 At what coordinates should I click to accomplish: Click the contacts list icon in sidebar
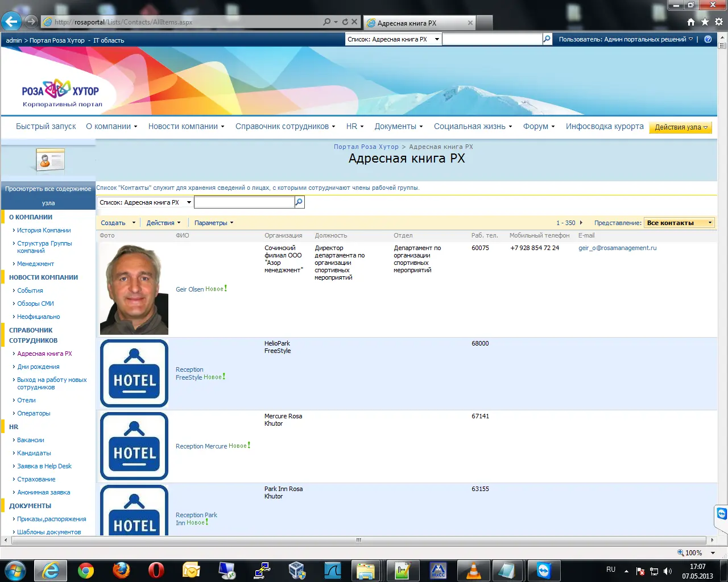50,161
